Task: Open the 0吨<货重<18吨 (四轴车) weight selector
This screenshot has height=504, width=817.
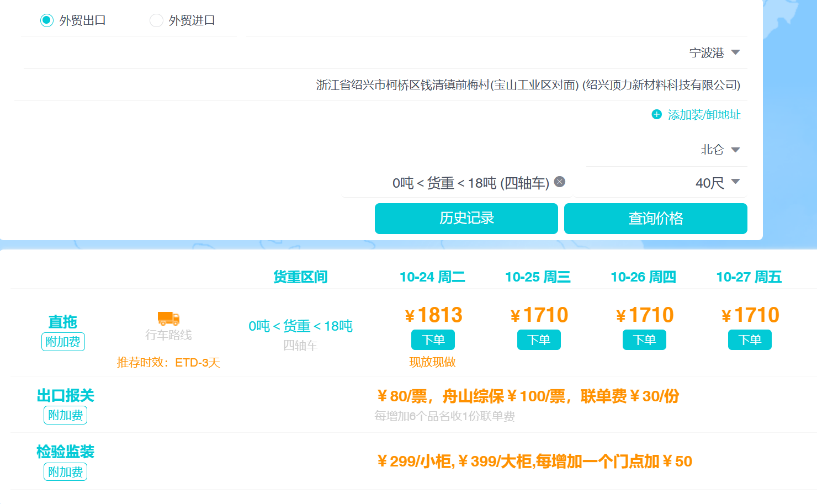Action: pyautogui.click(x=470, y=183)
